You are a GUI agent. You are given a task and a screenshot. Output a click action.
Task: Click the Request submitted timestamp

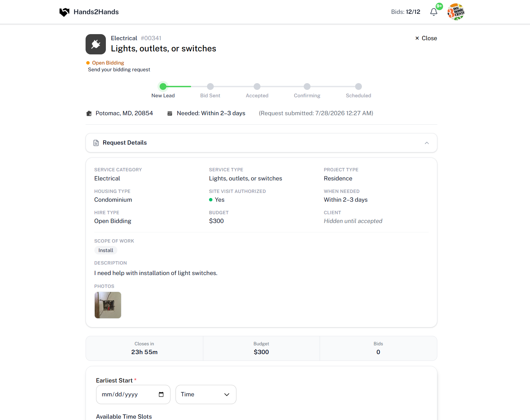(x=316, y=113)
